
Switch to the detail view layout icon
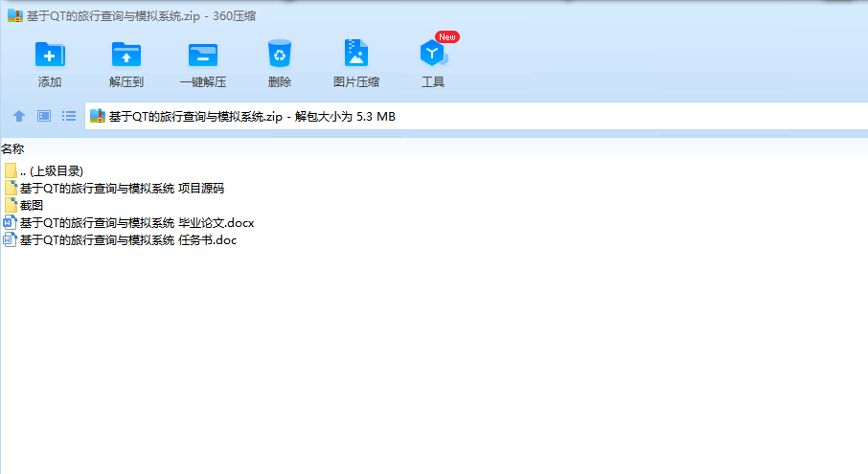[44, 116]
